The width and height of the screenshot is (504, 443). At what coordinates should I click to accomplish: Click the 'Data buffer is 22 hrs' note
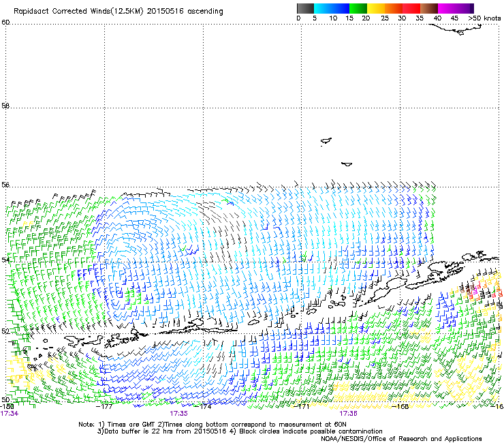pos(240,431)
